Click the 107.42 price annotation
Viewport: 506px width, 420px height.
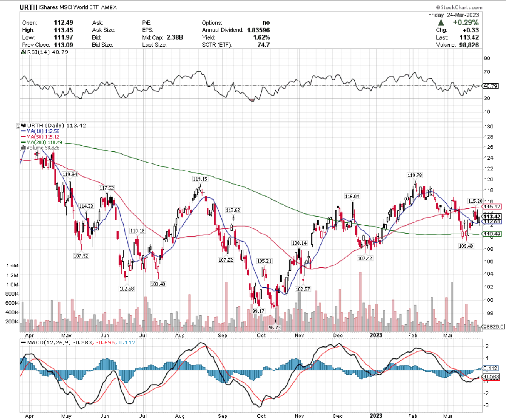(365, 258)
